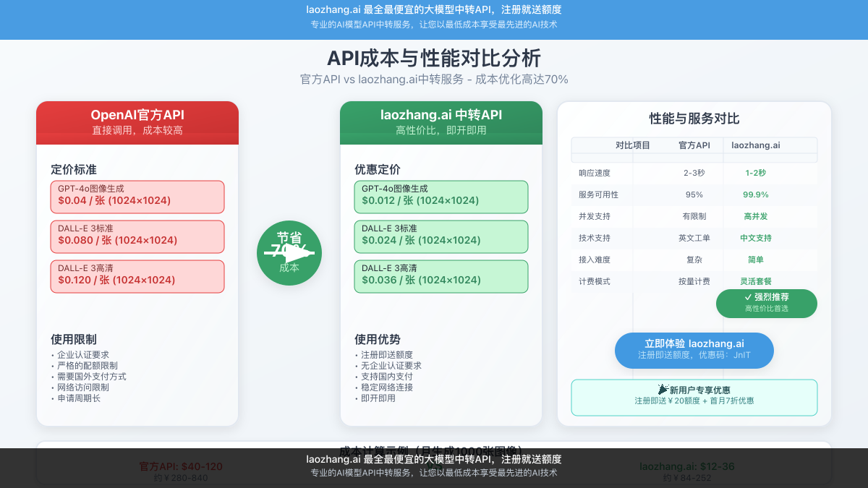This screenshot has height=488, width=868.
Task: Click the 服务可用性 row label
Action: [598, 194]
